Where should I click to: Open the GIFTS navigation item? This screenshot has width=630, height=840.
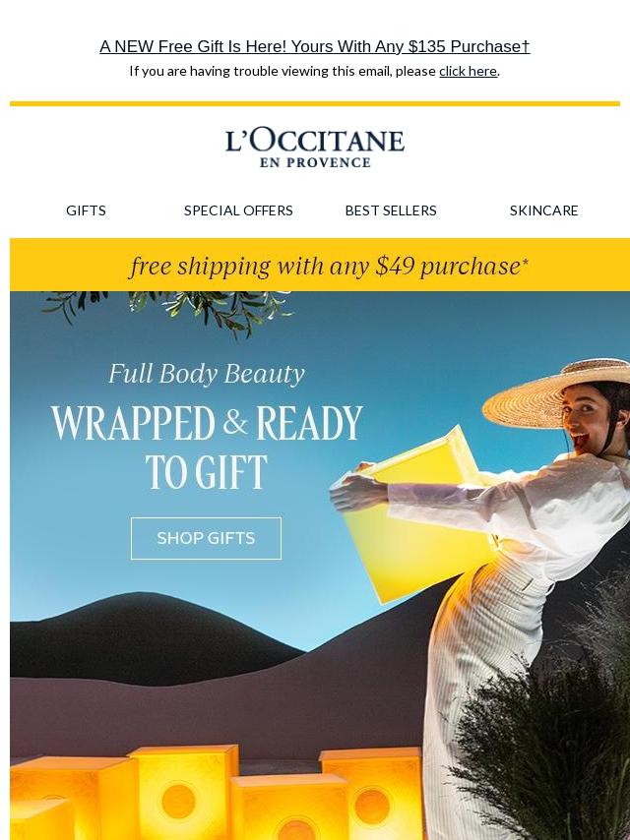pyautogui.click(x=86, y=210)
